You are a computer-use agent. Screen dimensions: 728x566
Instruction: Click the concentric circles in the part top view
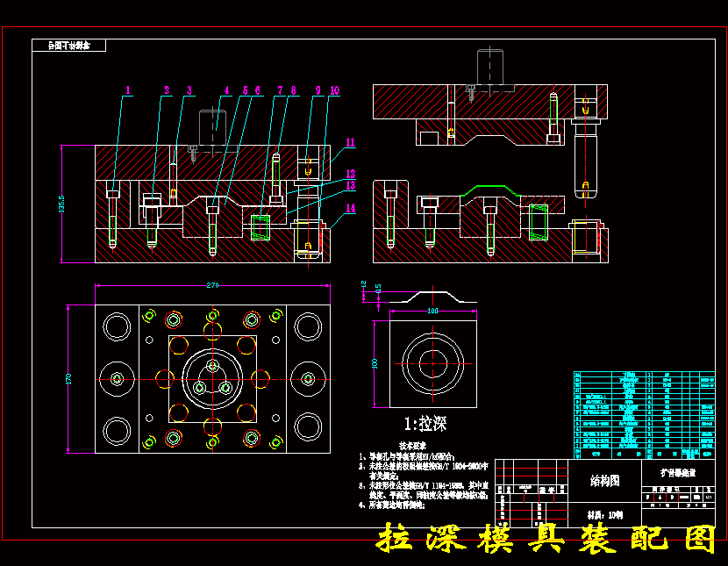point(433,363)
